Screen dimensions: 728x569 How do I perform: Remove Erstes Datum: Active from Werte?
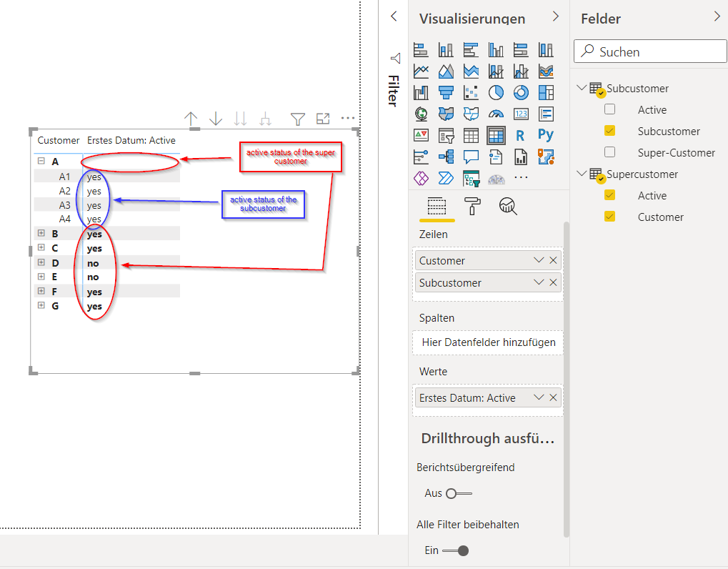click(553, 397)
